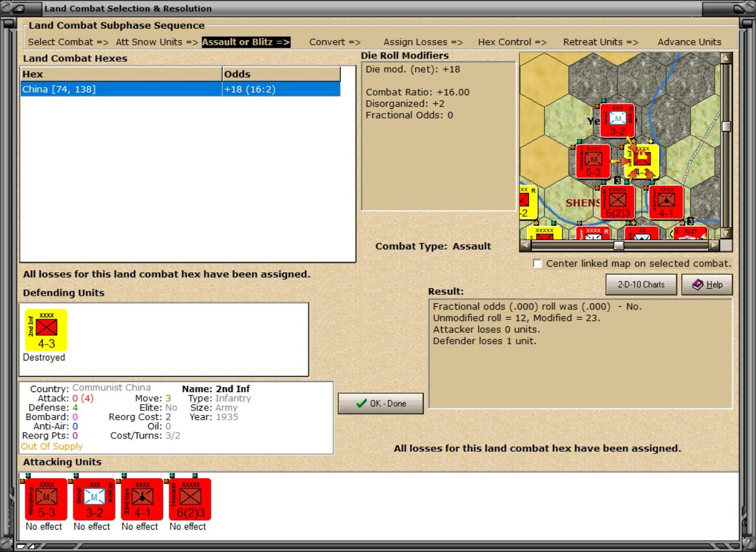Click the 3-2 red unit on the map

617,120
